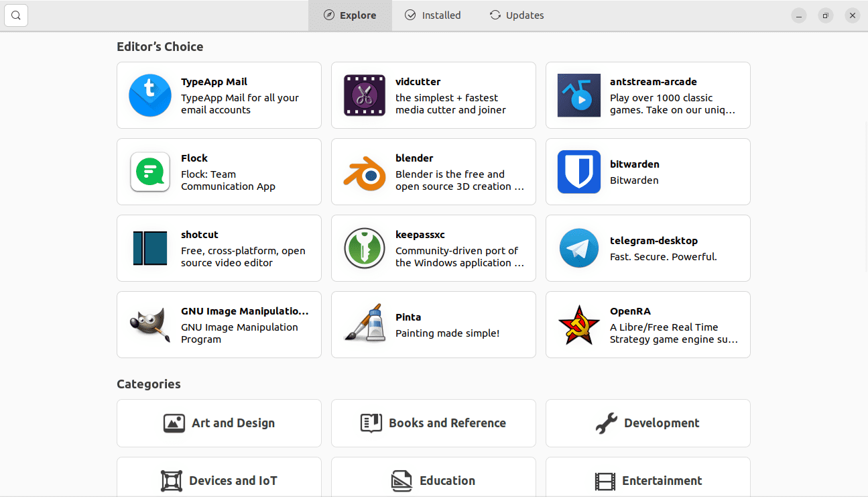This screenshot has width=868, height=497.
Task: Click the vidcutter scissors film icon
Action: click(365, 95)
